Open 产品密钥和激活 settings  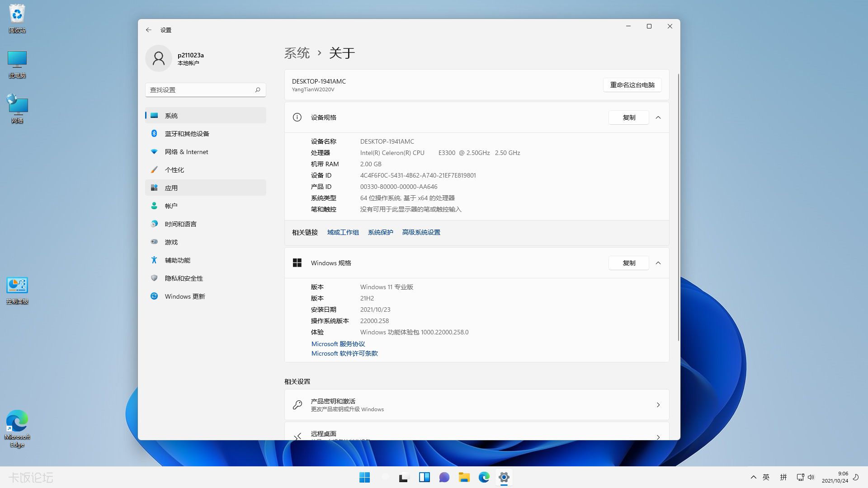click(x=477, y=405)
